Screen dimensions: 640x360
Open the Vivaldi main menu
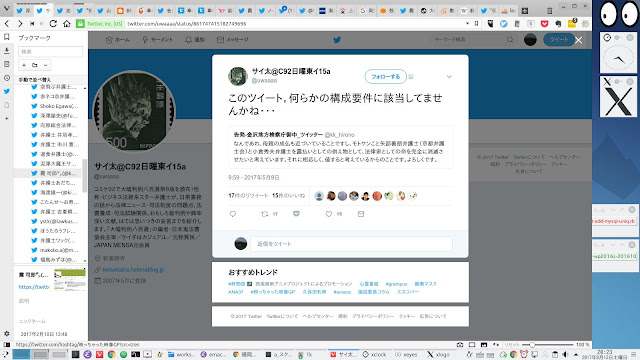point(6,9)
